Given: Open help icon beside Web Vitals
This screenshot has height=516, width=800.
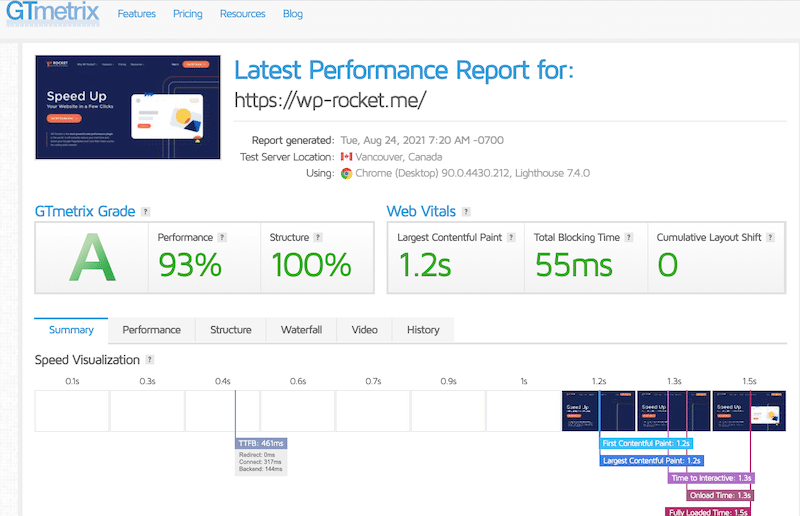Looking at the screenshot, I should click(x=466, y=211).
